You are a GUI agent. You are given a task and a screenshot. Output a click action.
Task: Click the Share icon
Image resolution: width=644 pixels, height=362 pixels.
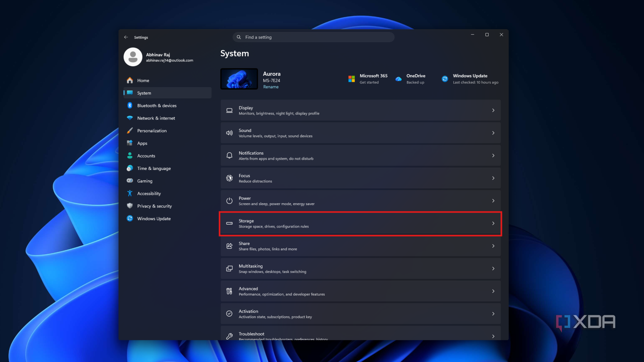pyautogui.click(x=229, y=246)
